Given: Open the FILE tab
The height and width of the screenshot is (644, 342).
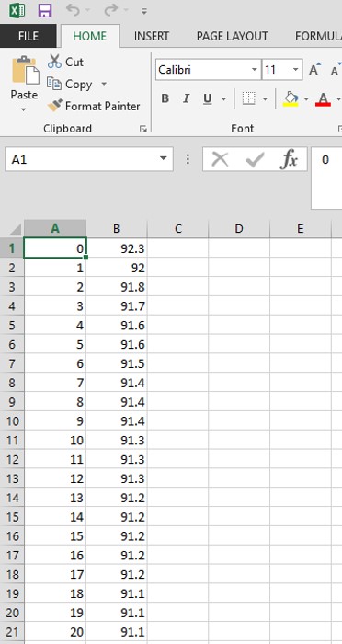Looking at the screenshot, I should click(28, 36).
